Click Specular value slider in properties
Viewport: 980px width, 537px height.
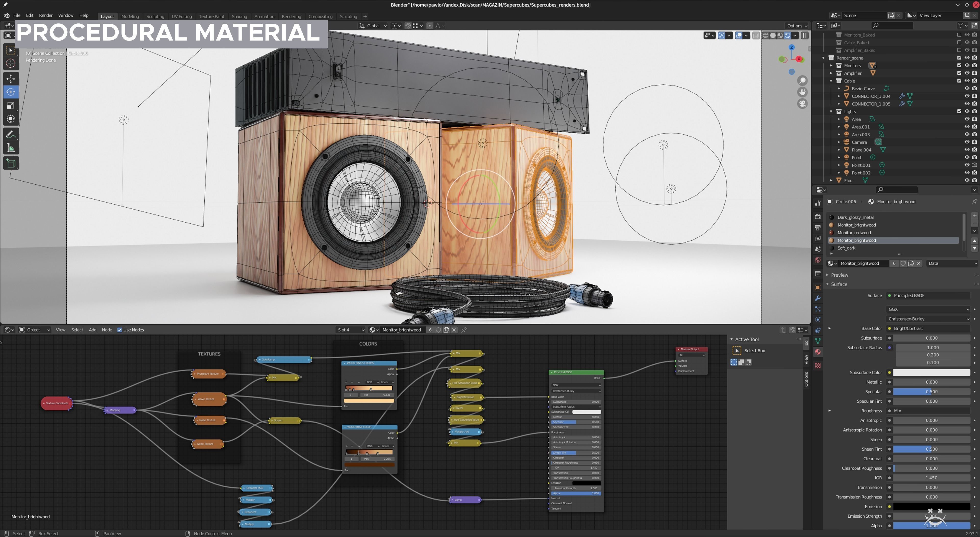(931, 391)
